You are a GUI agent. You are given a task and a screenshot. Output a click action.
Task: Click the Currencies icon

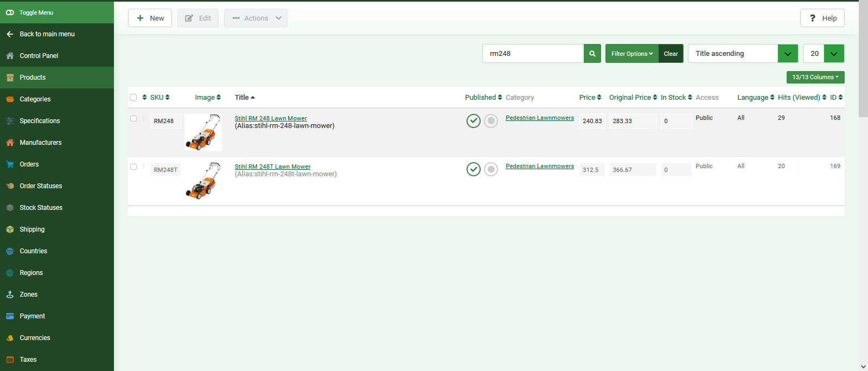tap(10, 338)
